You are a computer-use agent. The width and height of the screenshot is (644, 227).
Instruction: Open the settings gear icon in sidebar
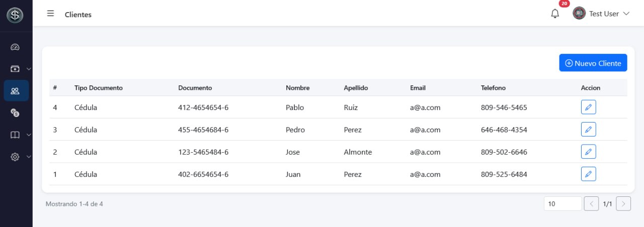point(15,157)
